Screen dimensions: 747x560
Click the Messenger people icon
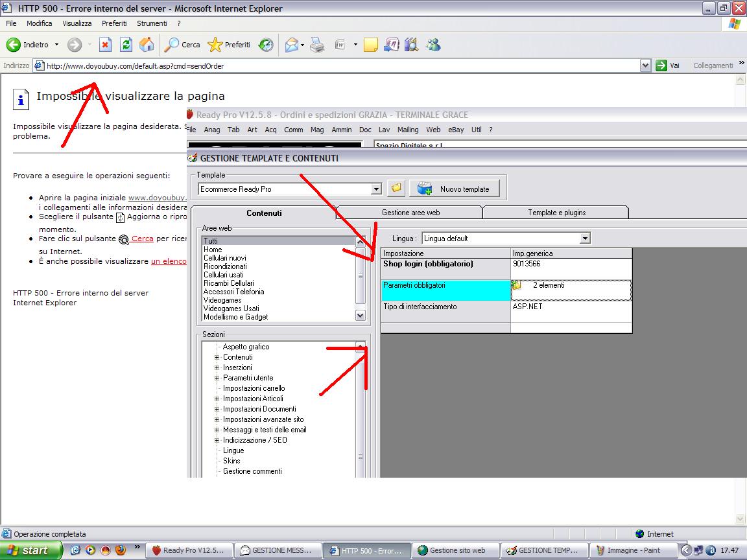[x=434, y=45]
